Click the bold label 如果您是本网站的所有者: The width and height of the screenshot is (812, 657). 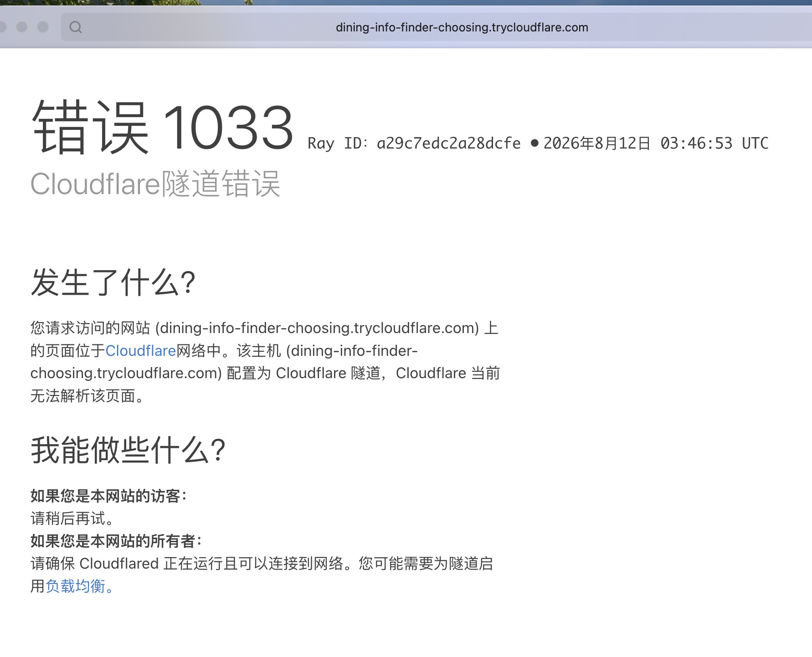(116, 541)
